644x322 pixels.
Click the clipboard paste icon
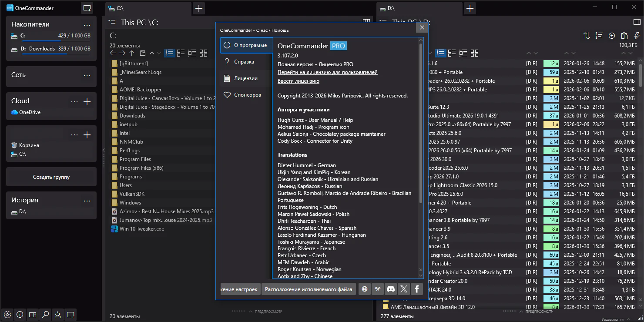click(x=624, y=36)
